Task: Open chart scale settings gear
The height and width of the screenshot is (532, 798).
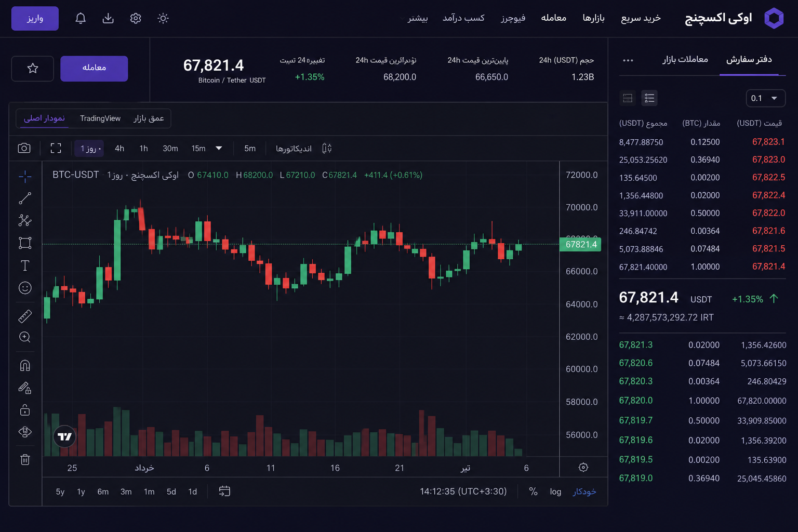Action: (x=583, y=467)
